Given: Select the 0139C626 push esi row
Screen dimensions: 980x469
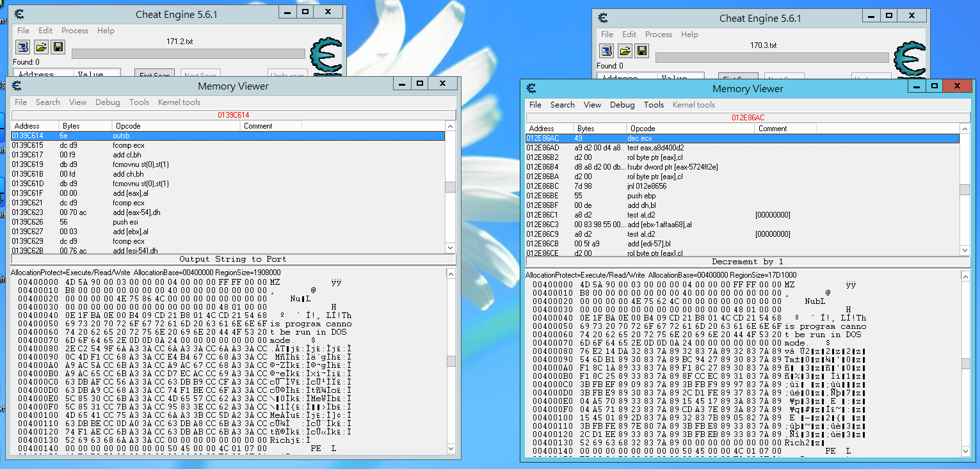Looking at the screenshot, I should (228, 222).
